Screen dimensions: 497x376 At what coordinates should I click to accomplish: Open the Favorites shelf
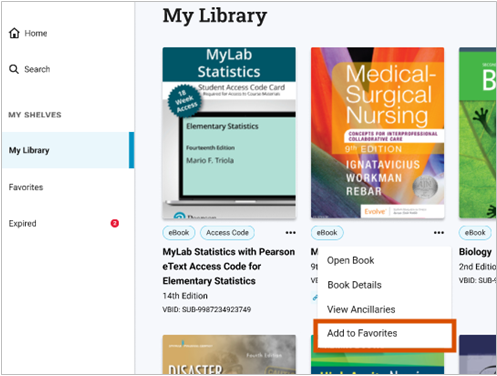point(26,187)
